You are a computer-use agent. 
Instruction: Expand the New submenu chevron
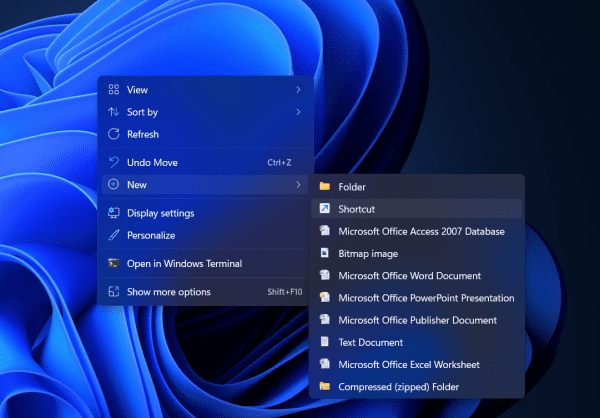pyautogui.click(x=298, y=185)
